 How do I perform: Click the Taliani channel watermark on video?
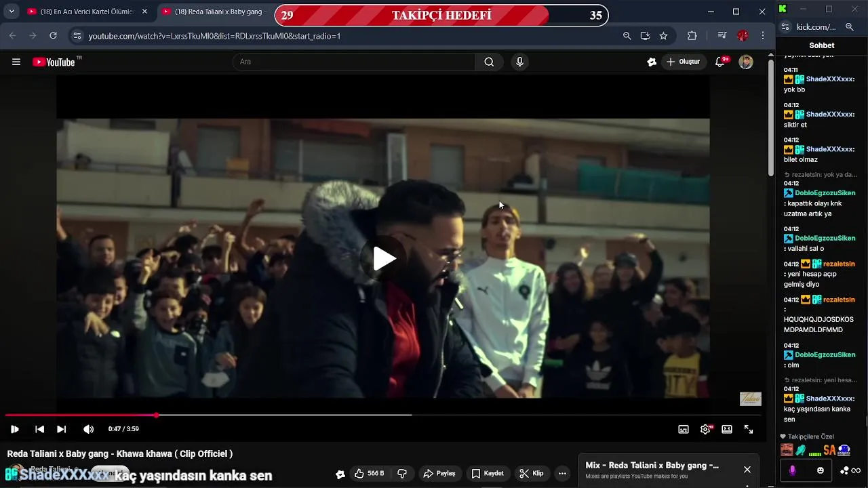pyautogui.click(x=750, y=399)
